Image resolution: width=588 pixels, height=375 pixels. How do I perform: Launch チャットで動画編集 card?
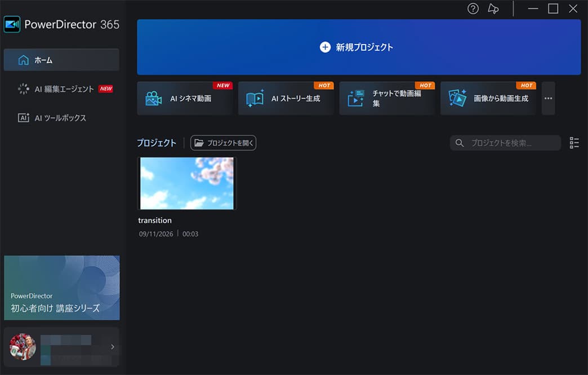[x=387, y=98]
